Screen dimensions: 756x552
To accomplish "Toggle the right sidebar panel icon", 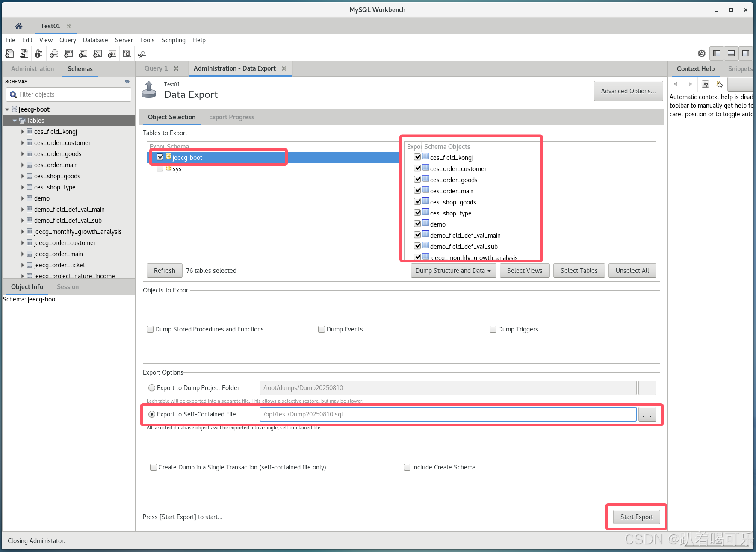I will coord(746,53).
